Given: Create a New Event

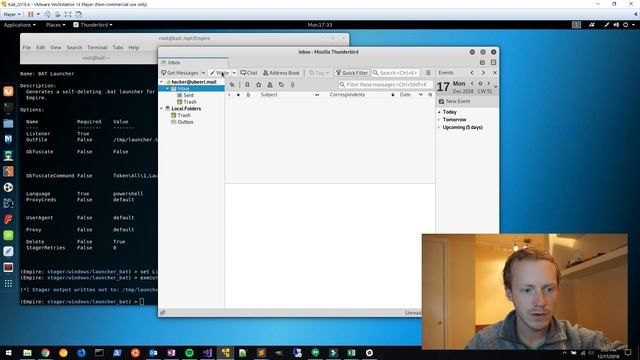Looking at the screenshot, I should [454, 101].
